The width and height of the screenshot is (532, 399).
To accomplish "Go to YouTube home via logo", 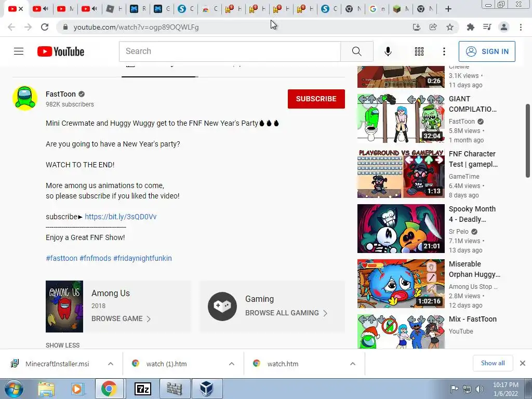I will coord(61,51).
